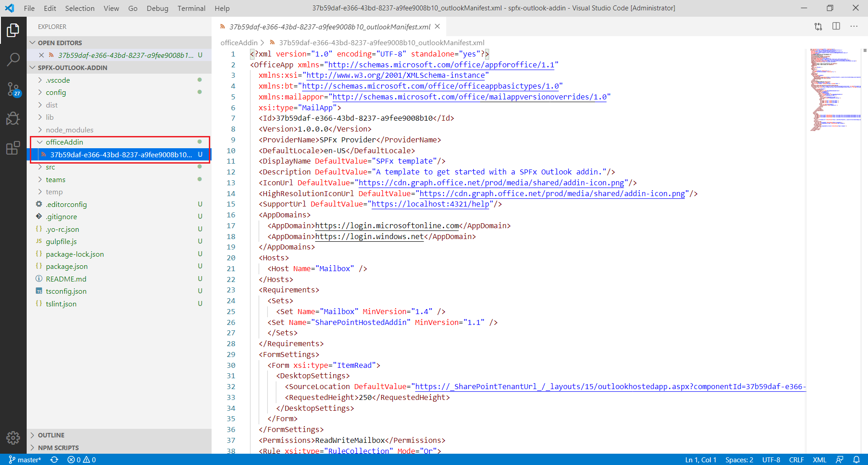
Task: Click the notifications bell in status bar
Action: click(856, 460)
